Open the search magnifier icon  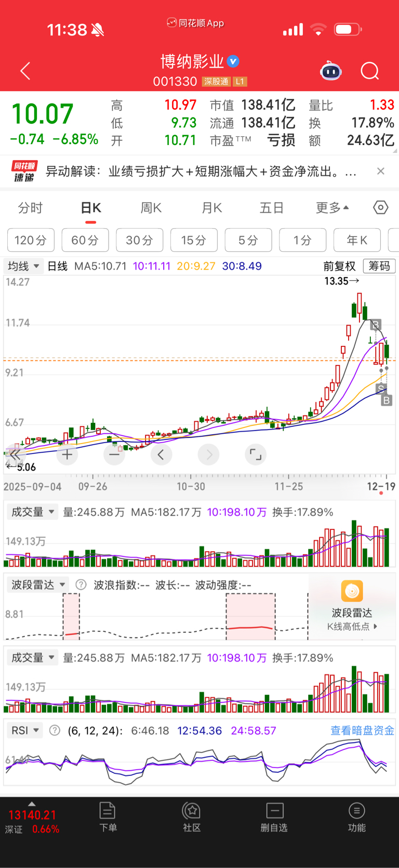[370, 71]
